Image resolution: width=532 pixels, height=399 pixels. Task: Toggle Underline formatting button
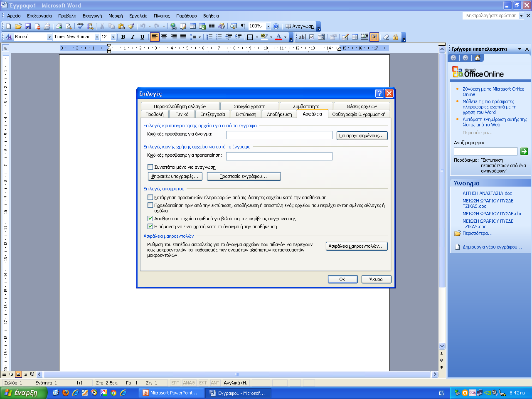(x=142, y=37)
